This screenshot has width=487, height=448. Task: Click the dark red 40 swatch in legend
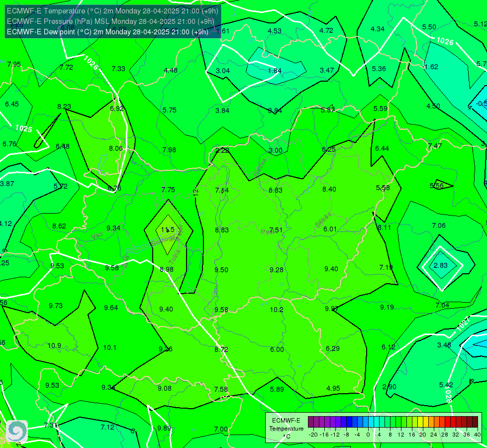[475, 422]
